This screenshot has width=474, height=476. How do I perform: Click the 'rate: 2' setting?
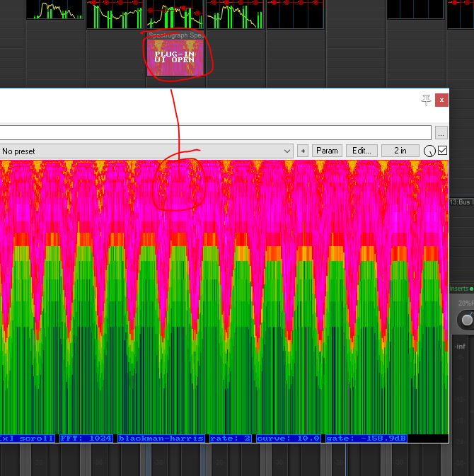230,439
